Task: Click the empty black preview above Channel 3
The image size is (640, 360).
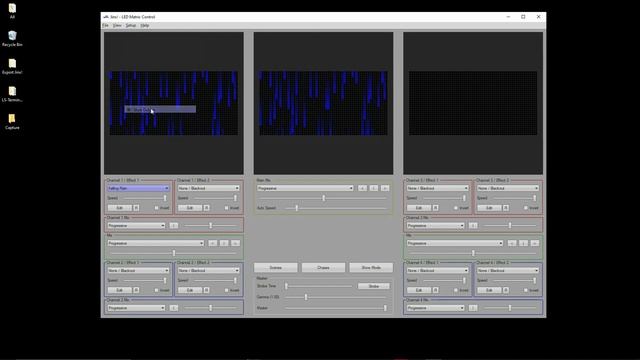Action: coord(473,103)
